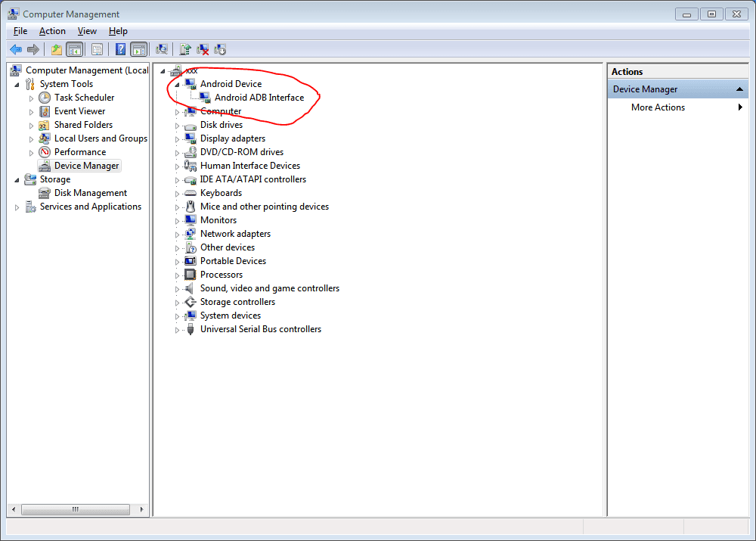Expand Services and Applications node

tap(17, 207)
